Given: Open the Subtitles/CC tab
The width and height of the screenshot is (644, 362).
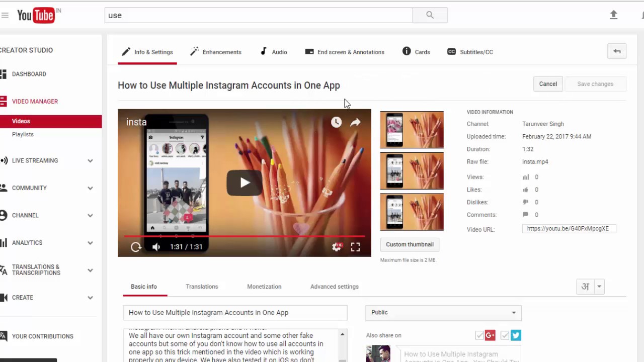Looking at the screenshot, I should pos(470,52).
